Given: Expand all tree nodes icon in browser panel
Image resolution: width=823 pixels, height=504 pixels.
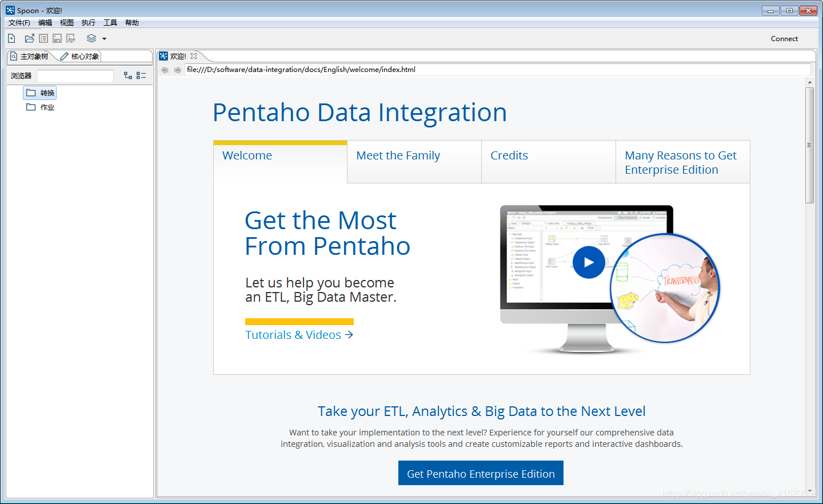Looking at the screenshot, I should [x=128, y=75].
